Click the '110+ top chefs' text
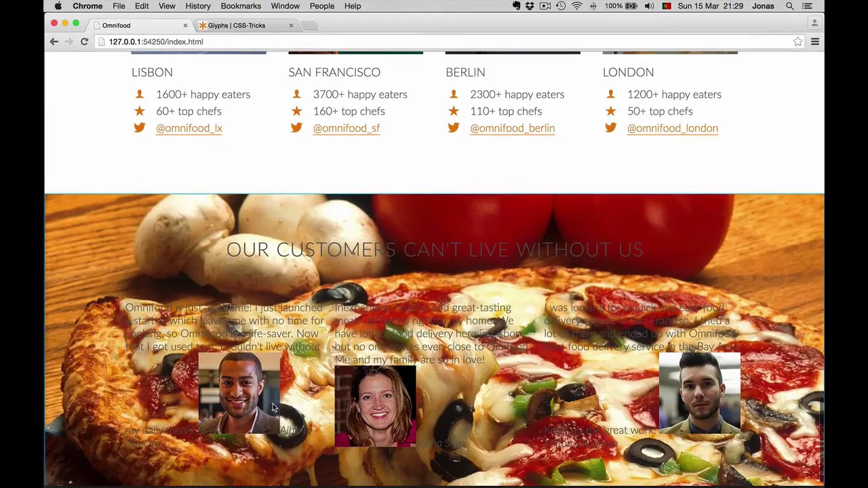The image size is (868, 488). 506,111
